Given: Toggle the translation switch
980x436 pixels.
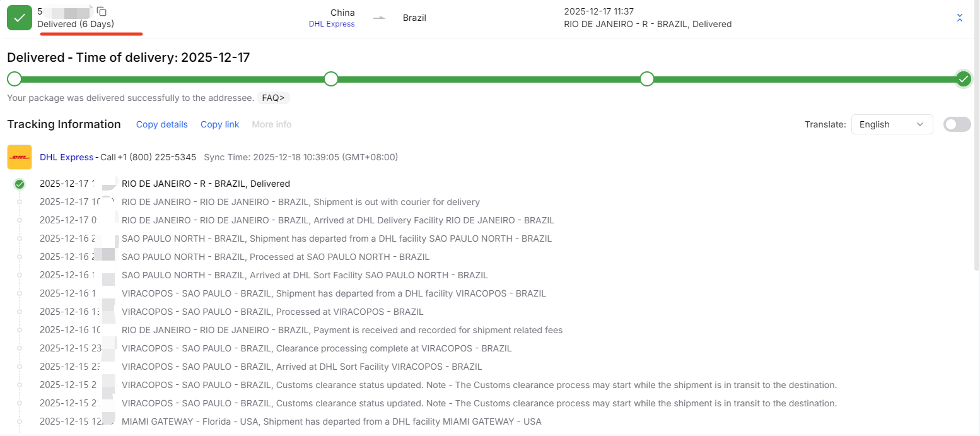Looking at the screenshot, I should tap(957, 124).
